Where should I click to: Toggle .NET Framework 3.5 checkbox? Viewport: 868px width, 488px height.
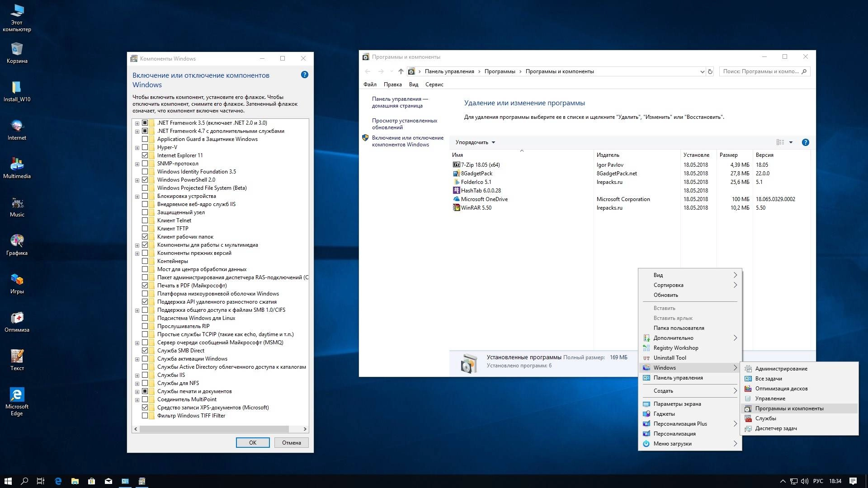[x=145, y=123]
